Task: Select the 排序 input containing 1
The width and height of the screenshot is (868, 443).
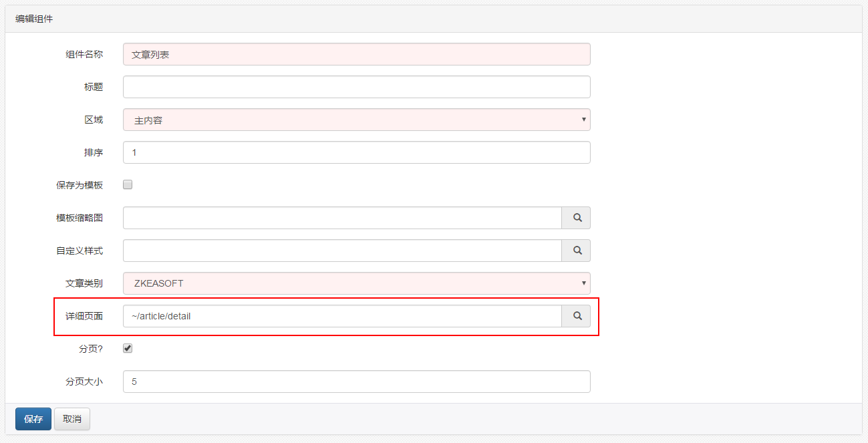Action: (356, 152)
